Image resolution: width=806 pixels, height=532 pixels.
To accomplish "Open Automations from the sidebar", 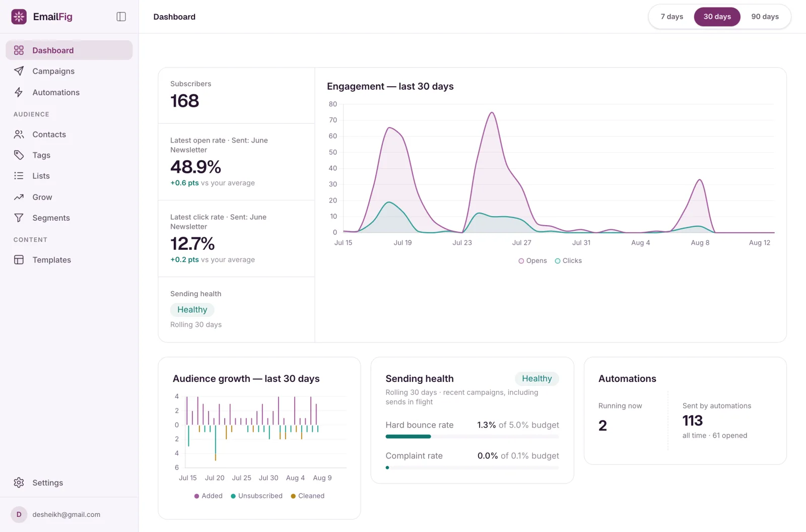I will (x=69, y=92).
